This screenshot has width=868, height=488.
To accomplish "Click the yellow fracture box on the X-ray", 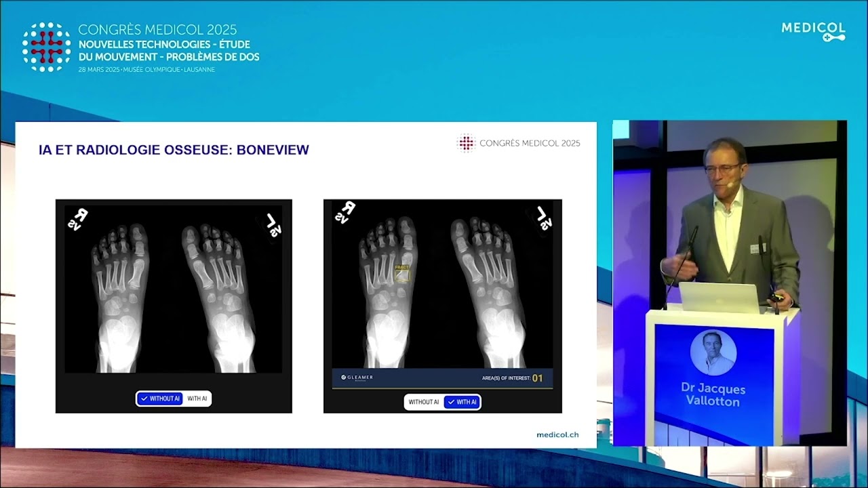I will 403,272.
